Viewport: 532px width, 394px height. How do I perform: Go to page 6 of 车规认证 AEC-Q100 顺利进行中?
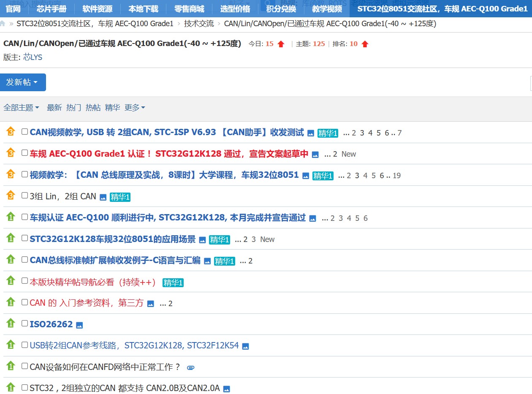tap(366, 218)
